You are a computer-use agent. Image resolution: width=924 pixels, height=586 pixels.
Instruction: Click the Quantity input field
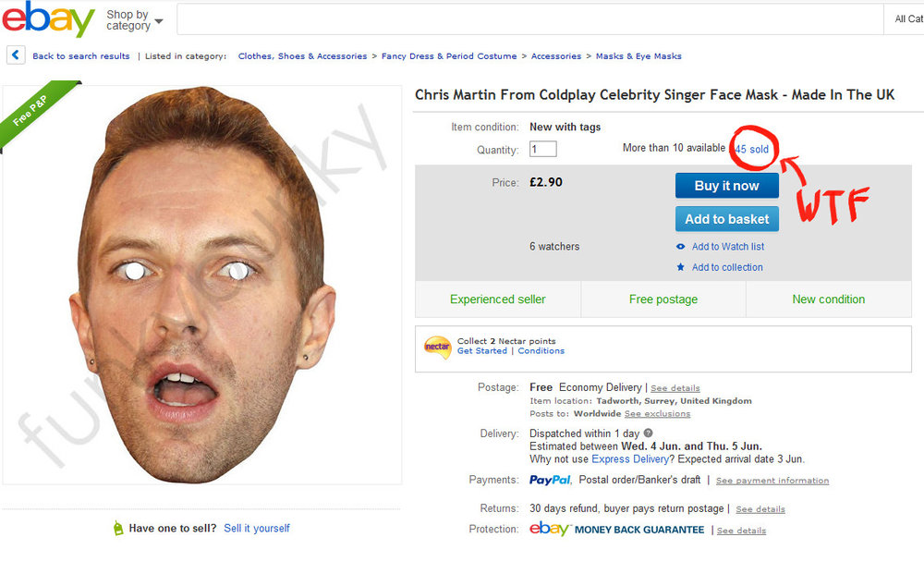click(x=542, y=149)
